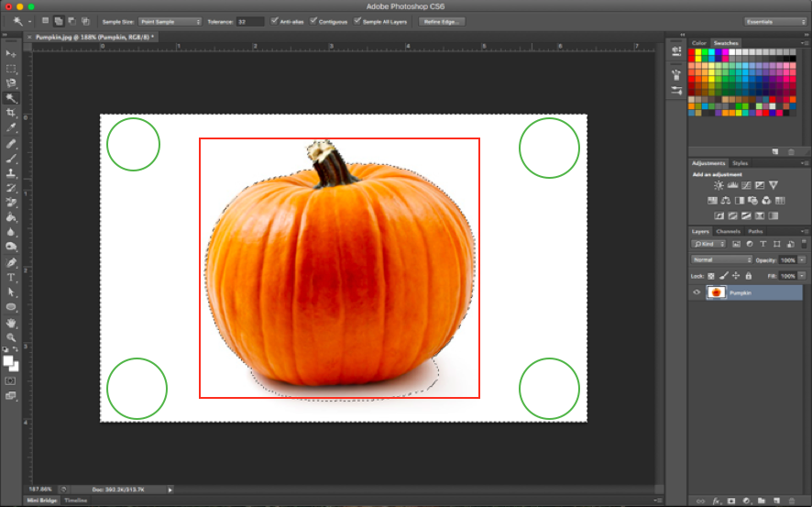
Task: Open the Sample Size dropdown
Action: coord(170,22)
